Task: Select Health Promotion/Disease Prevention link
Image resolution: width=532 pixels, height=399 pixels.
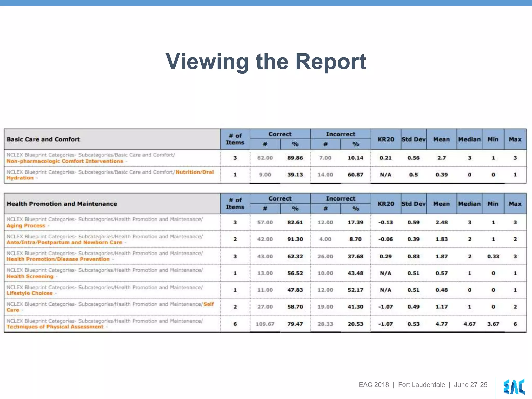Action: pyautogui.click(x=58, y=259)
